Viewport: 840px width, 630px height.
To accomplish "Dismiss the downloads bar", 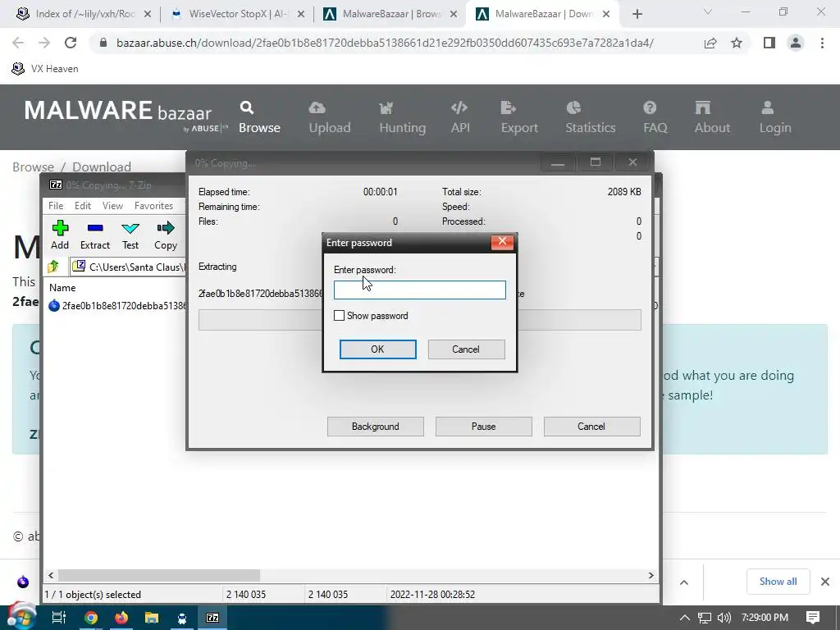I will pos(825,582).
